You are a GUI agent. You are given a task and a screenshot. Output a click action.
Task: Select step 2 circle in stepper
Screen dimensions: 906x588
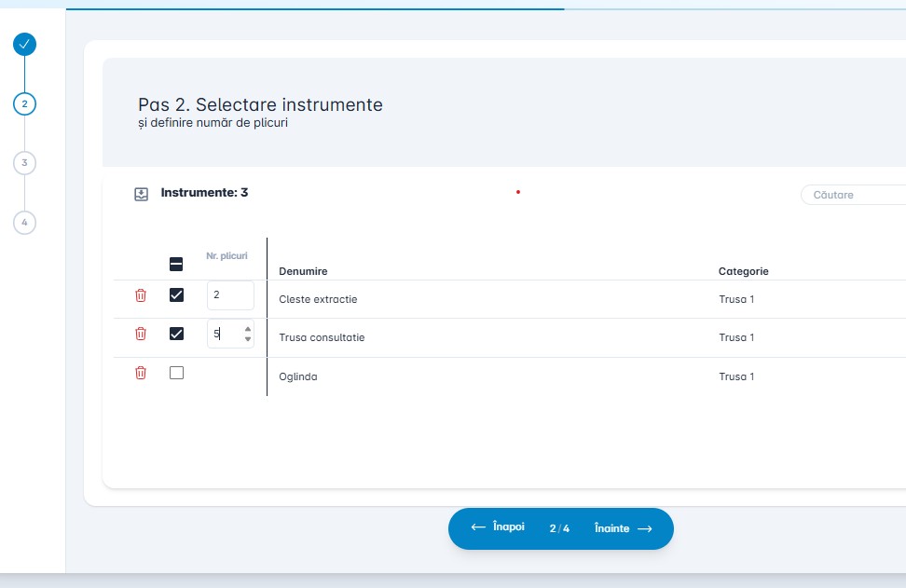[25, 103]
